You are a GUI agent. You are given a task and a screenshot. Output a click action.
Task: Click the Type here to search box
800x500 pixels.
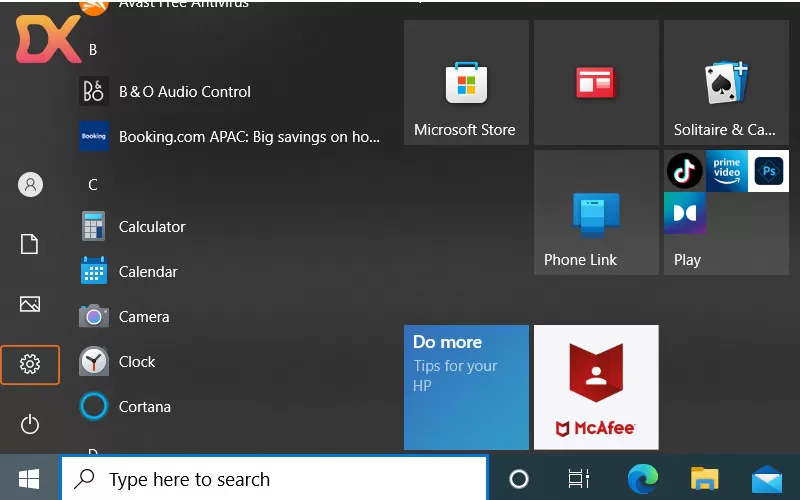click(275, 479)
